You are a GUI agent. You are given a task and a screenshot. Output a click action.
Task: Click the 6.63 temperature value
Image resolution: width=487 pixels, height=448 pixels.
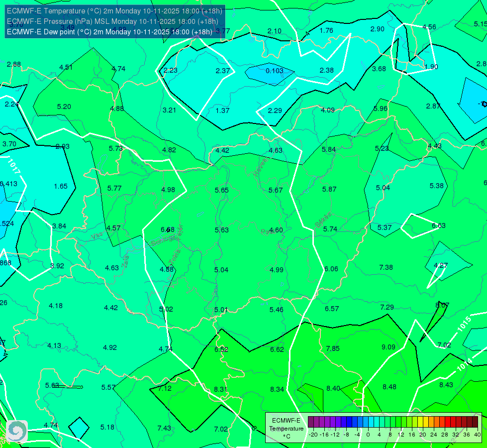click(439, 225)
